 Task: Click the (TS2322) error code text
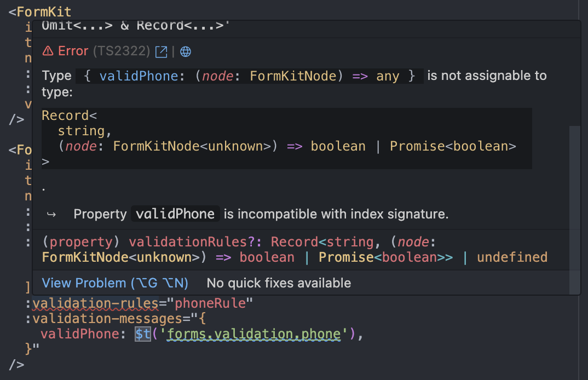click(x=122, y=51)
